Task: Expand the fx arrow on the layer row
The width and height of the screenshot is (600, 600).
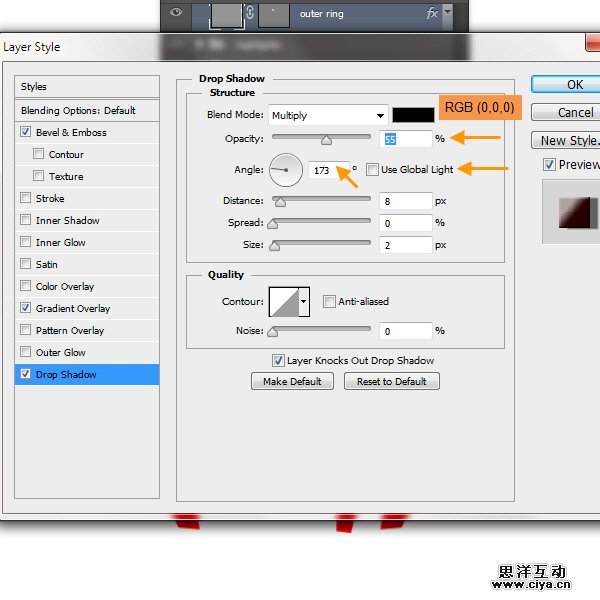Action: click(446, 14)
